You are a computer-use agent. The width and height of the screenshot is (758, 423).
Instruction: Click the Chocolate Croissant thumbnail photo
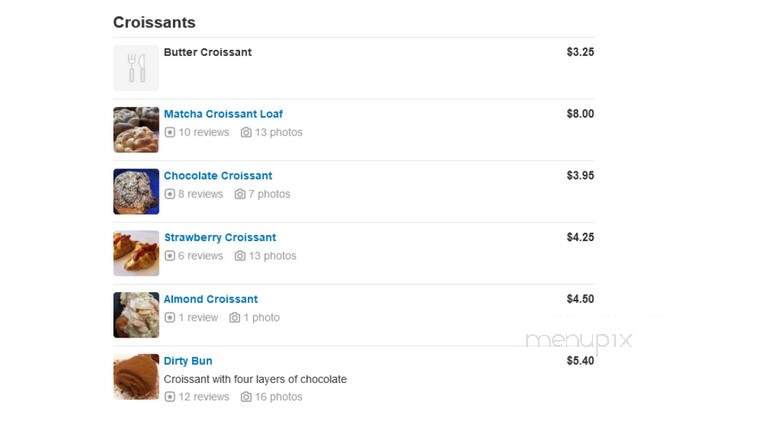coord(136,192)
